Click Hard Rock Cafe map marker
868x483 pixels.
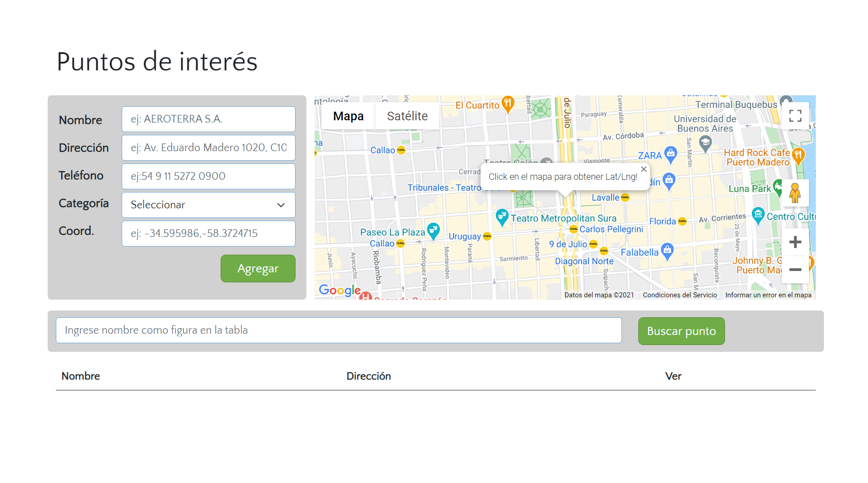click(798, 156)
